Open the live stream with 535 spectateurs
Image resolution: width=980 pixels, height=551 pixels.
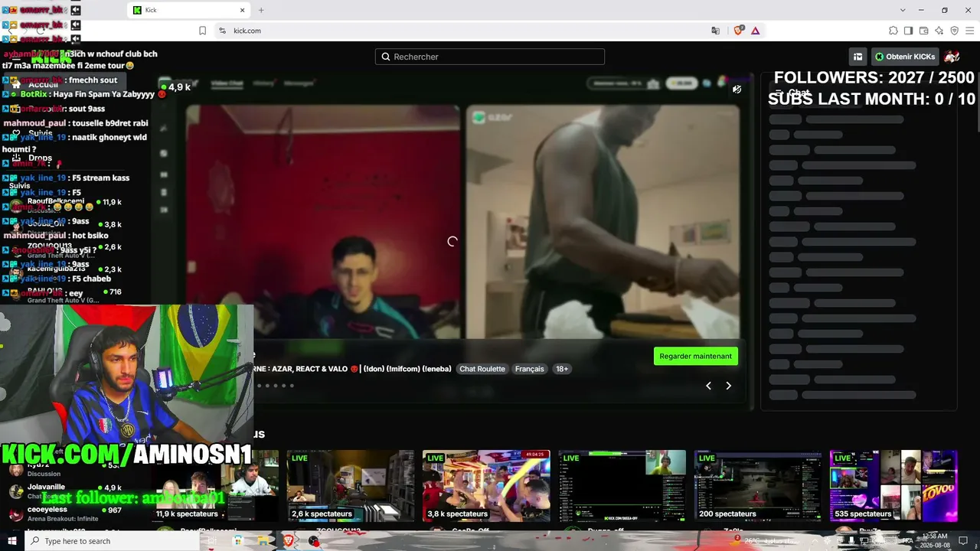coord(893,485)
